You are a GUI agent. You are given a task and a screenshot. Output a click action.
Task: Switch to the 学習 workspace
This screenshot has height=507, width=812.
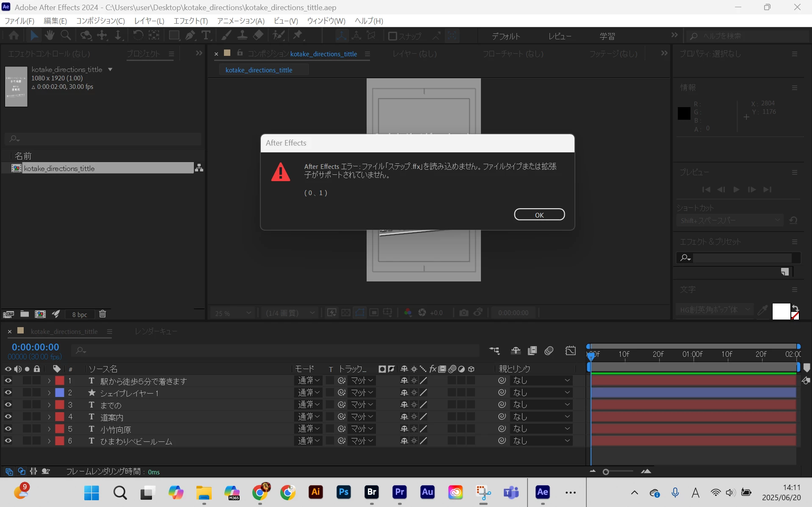coord(607,36)
